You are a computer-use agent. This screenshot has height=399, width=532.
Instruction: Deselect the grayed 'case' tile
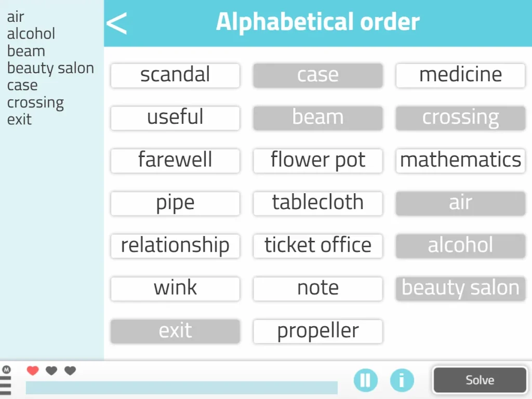point(317,75)
